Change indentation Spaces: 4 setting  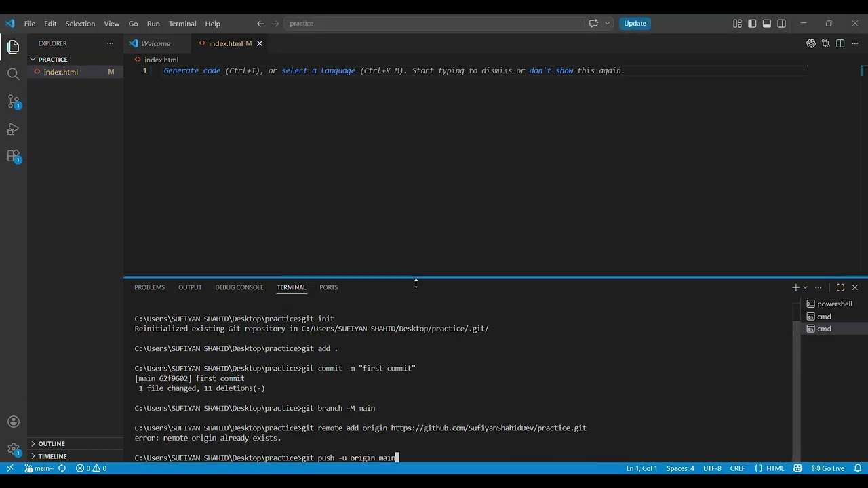point(680,468)
